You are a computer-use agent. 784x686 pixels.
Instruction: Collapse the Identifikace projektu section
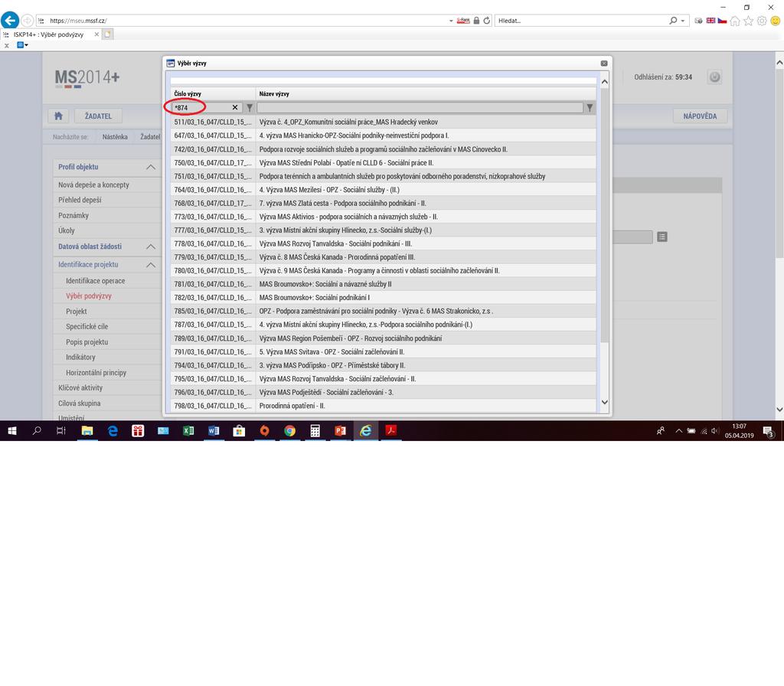tap(151, 264)
